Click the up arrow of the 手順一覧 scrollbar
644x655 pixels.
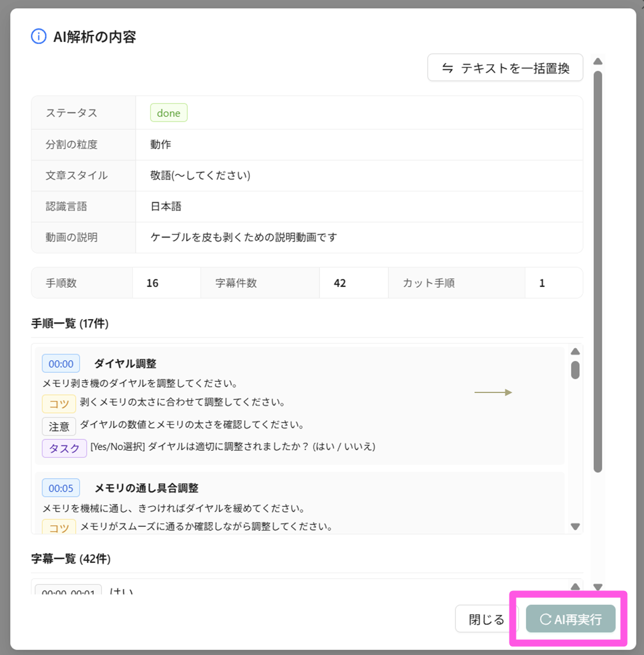click(575, 351)
